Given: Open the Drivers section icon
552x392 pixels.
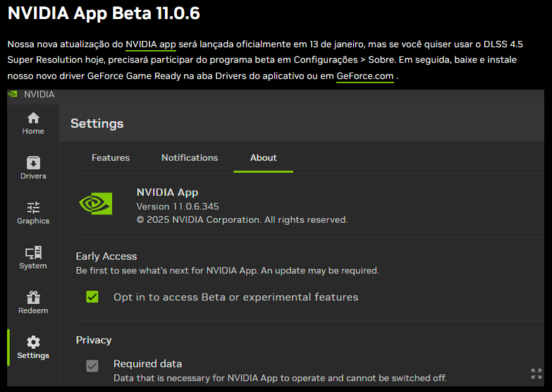Looking at the screenshot, I should point(33,163).
